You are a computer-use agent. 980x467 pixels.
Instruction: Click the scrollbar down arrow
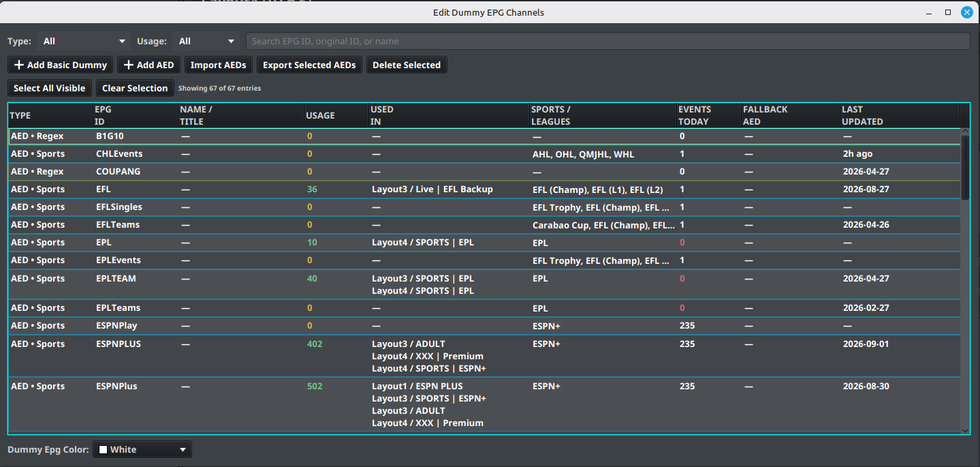965,430
